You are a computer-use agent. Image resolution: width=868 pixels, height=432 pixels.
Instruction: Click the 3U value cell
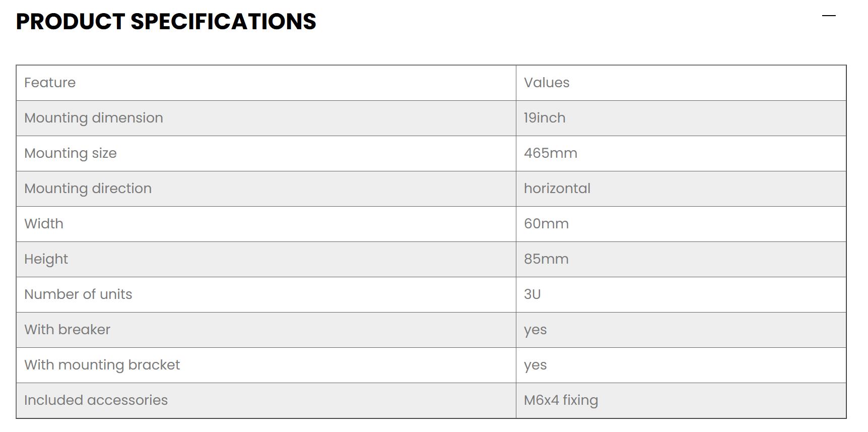(x=532, y=294)
